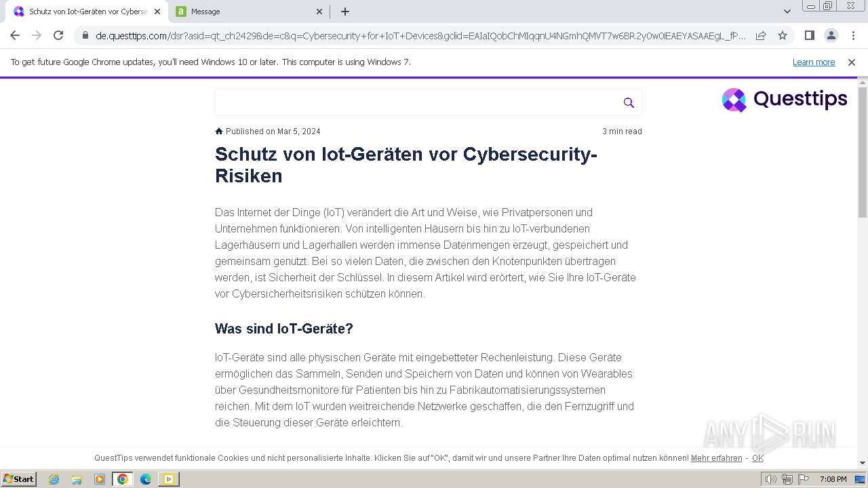Toggle the browser side panel
The width and height of the screenshot is (868, 488).
pyautogui.click(x=809, y=35)
